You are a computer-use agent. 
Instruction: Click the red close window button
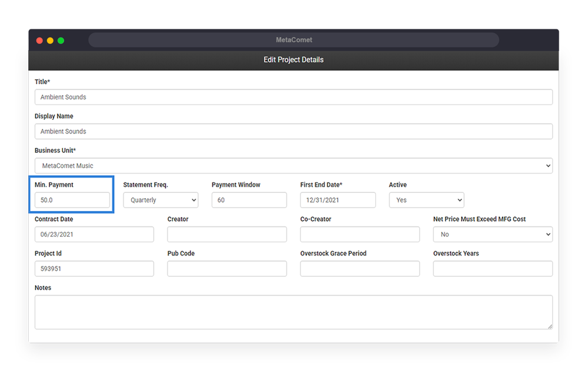(39, 41)
